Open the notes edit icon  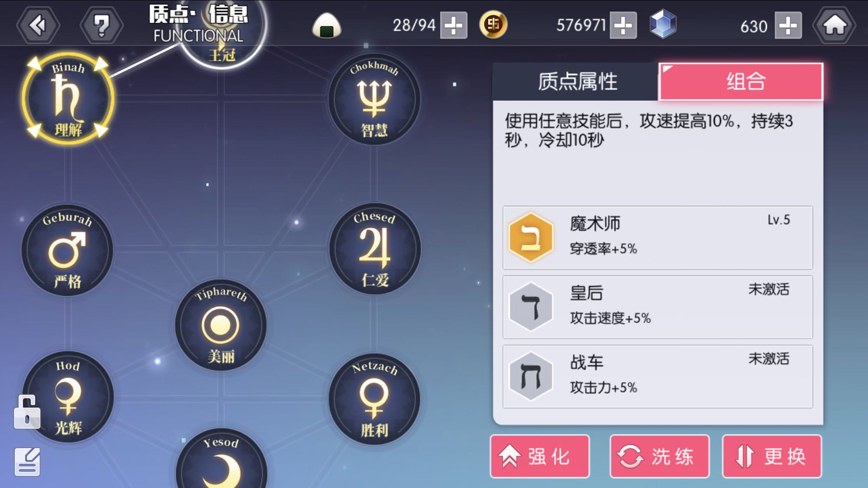coord(27,462)
